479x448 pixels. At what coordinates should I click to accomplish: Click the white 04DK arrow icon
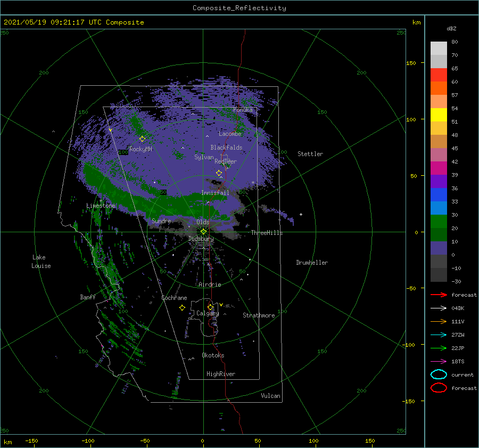pyautogui.click(x=439, y=308)
